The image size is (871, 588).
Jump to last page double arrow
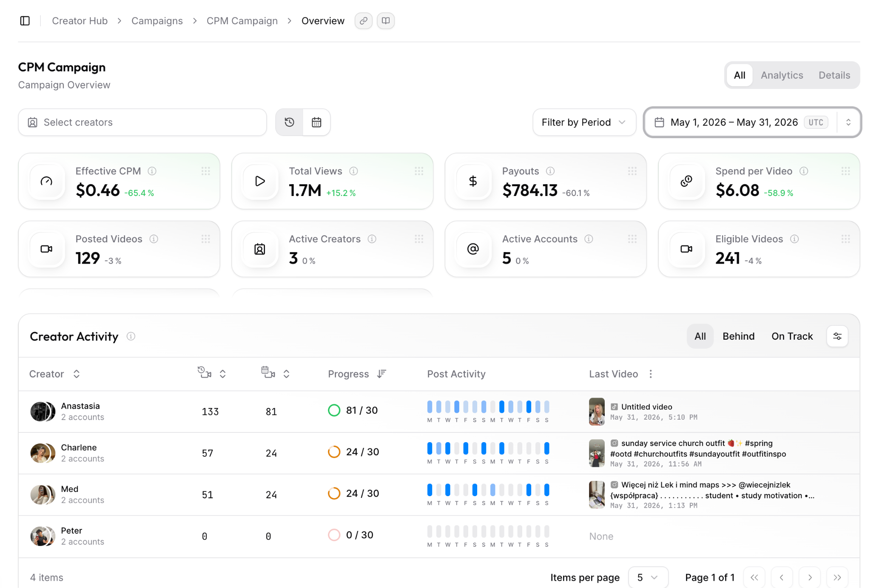point(837,577)
